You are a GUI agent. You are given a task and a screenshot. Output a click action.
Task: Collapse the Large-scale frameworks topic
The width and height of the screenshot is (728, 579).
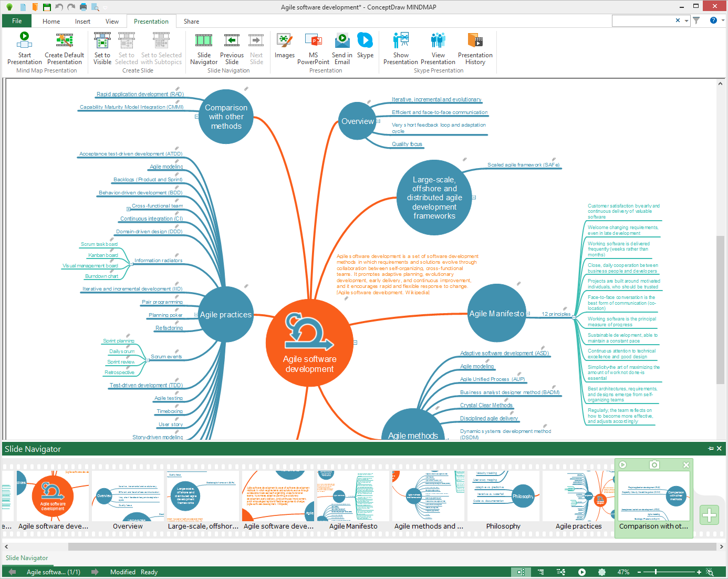(474, 198)
